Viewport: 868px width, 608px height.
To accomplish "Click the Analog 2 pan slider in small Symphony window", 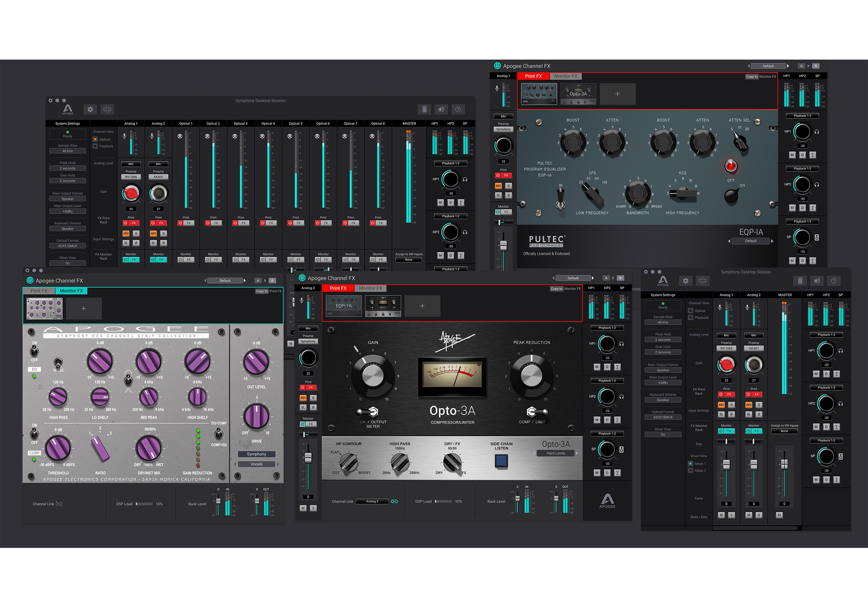I will (754, 442).
